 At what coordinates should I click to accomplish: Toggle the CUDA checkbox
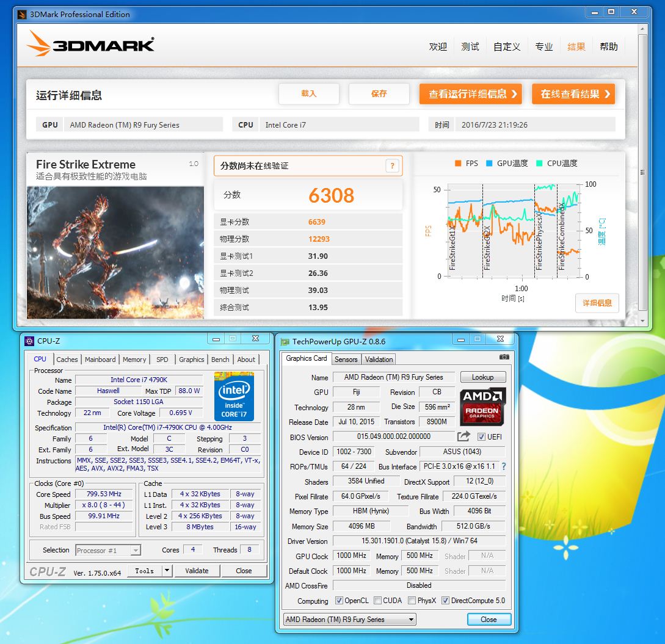pos(377,600)
